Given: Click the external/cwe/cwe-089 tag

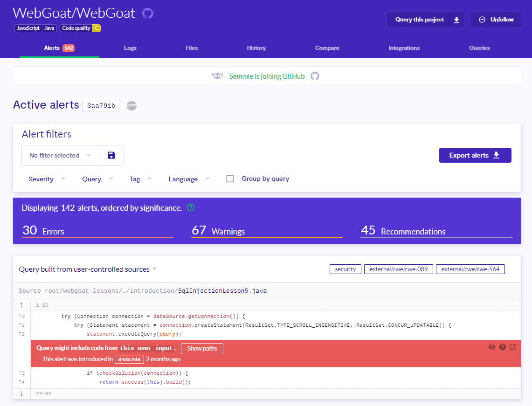Looking at the screenshot, I should pos(399,269).
